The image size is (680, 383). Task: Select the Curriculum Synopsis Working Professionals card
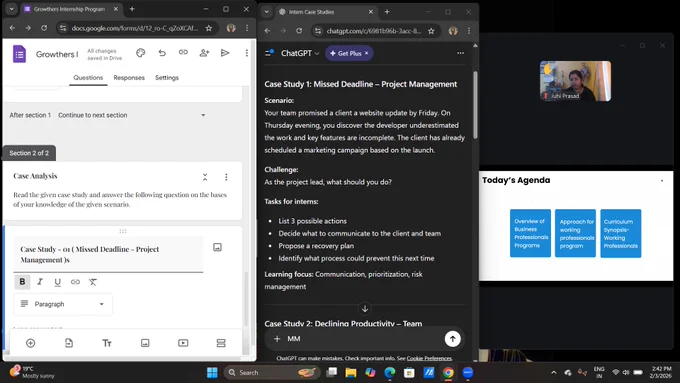coord(621,233)
